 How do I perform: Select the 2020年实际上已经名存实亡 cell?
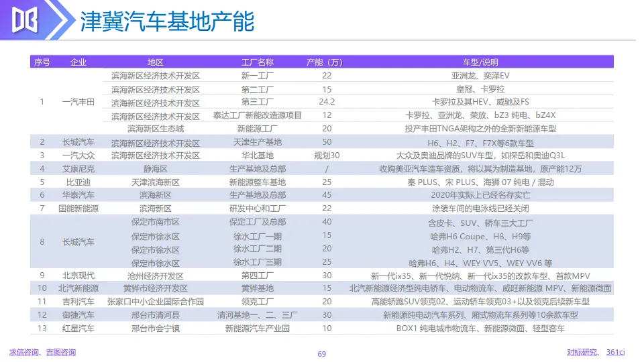coord(480,195)
